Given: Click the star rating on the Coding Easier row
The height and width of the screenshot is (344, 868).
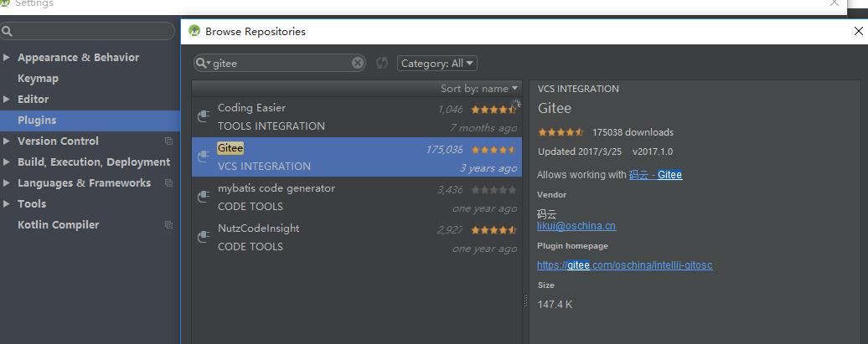Looking at the screenshot, I should point(493,110).
